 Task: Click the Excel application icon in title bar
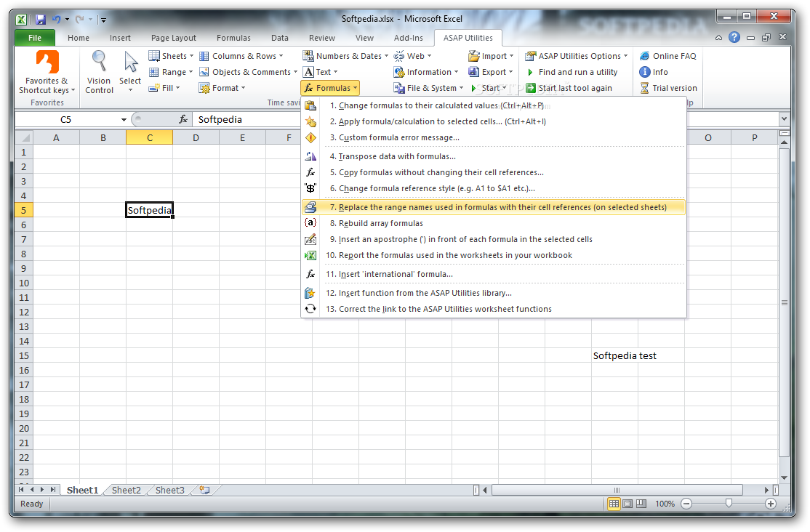tap(21, 20)
